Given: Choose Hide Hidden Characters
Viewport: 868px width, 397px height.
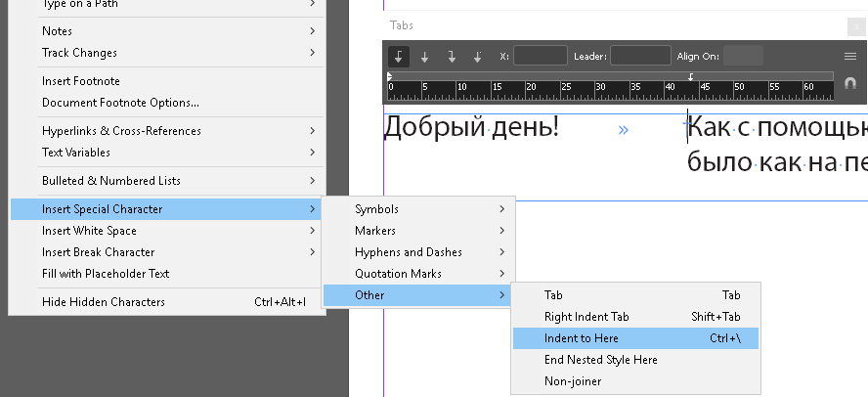Looking at the screenshot, I should tap(166, 302).
